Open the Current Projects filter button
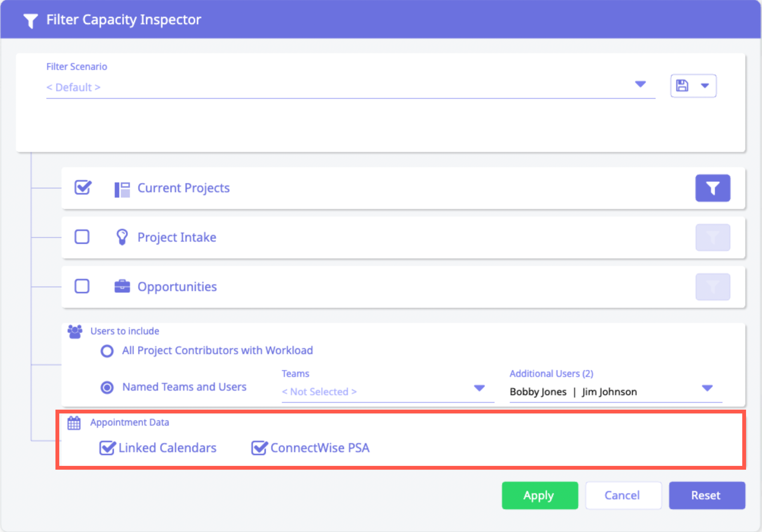The height and width of the screenshot is (532, 762). point(713,188)
